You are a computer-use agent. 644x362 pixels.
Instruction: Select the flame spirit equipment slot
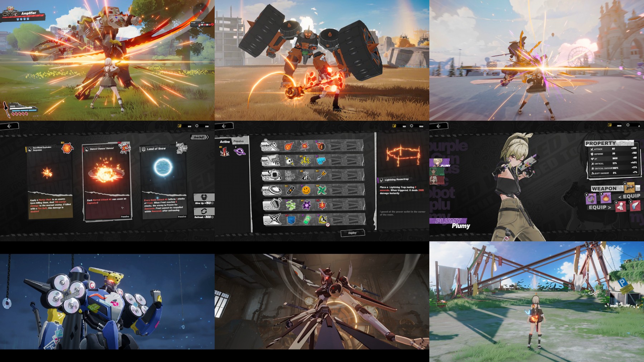(x=606, y=198)
